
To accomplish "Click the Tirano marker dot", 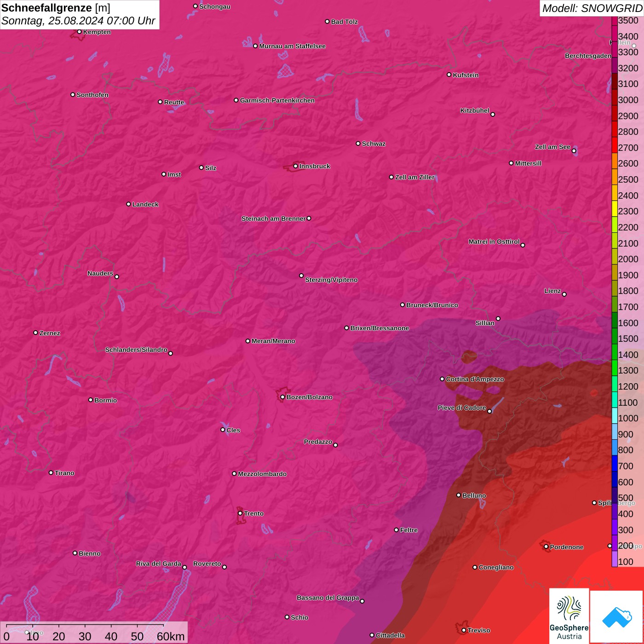I will pyautogui.click(x=51, y=472).
